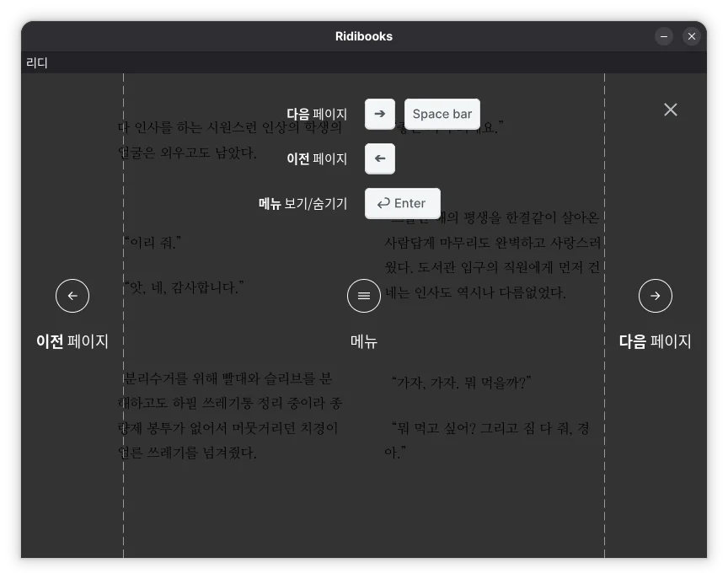Tap the circled hamburger menu icon in center
The width and height of the screenshot is (728, 579).
tap(364, 296)
